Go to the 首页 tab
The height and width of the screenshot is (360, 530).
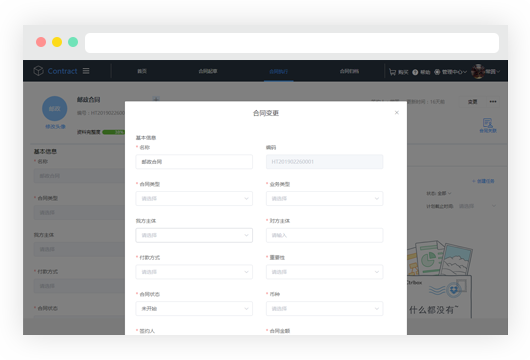142,71
